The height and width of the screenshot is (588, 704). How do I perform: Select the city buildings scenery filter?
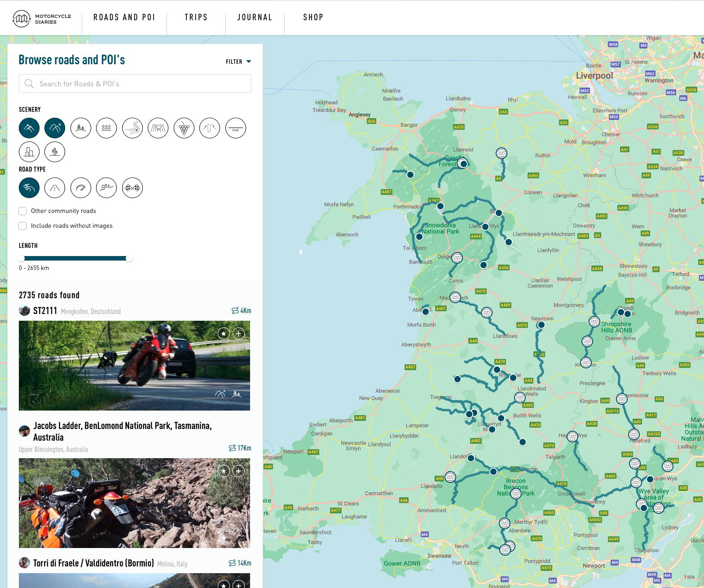(x=29, y=152)
